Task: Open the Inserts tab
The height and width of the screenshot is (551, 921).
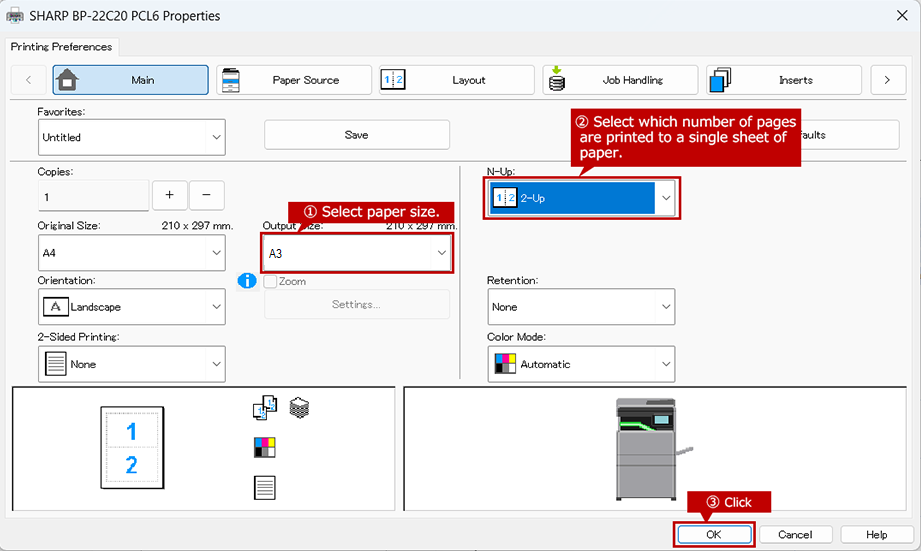Action: (x=784, y=80)
